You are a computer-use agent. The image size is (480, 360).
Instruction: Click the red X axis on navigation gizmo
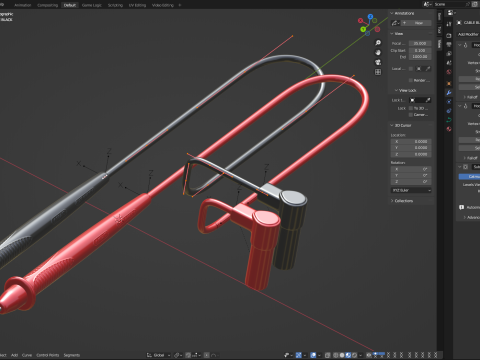click(x=360, y=21)
